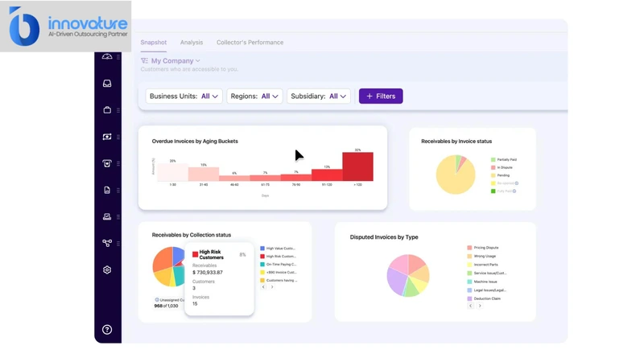Image resolution: width=644 pixels, height=362 pixels.
Task: Toggle Fully Paid legend series
Action: coord(501,191)
